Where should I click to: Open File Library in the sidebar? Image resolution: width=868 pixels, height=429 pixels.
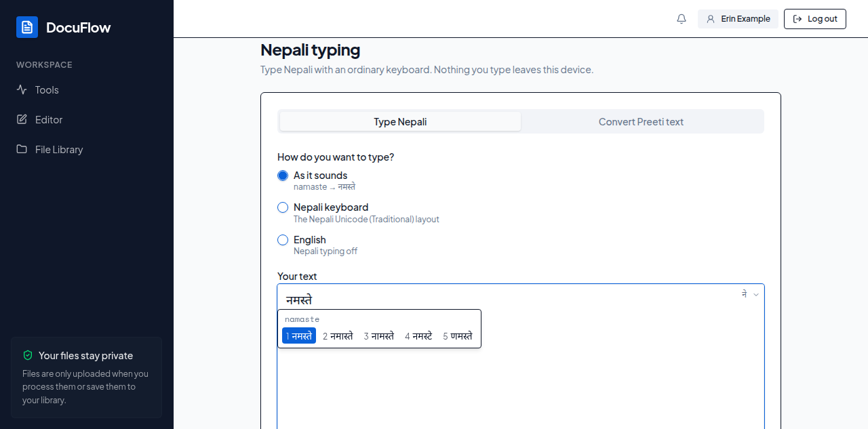coord(87,149)
